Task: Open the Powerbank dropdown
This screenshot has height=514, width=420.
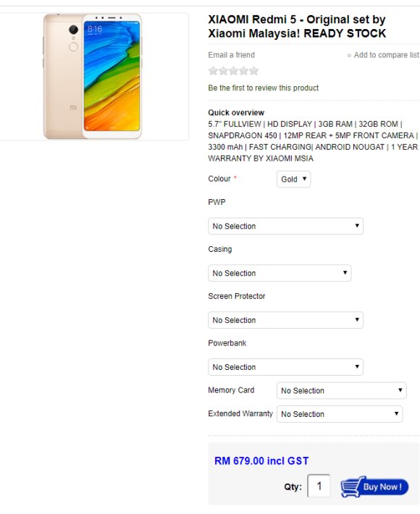Action: (x=285, y=367)
